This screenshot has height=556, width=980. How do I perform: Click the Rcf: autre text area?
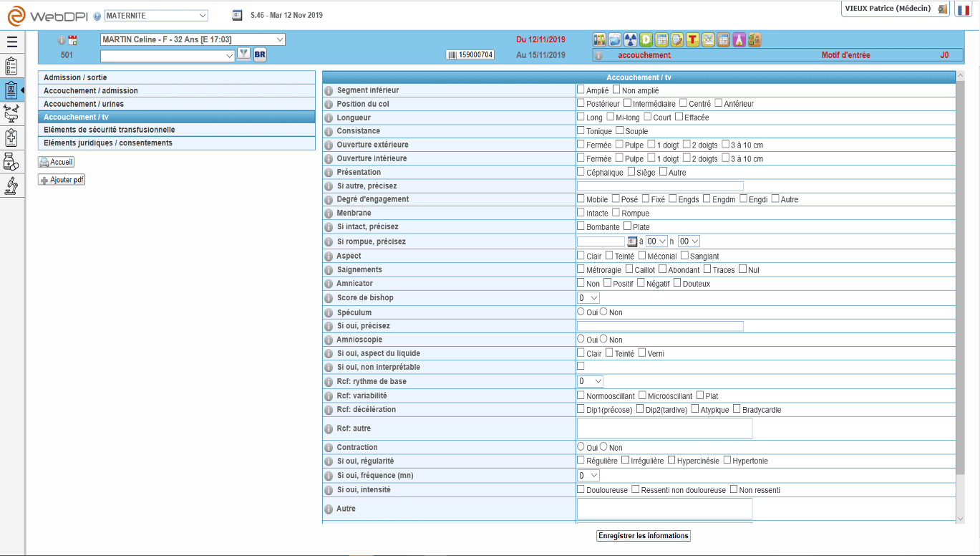(x=664, y=428)
